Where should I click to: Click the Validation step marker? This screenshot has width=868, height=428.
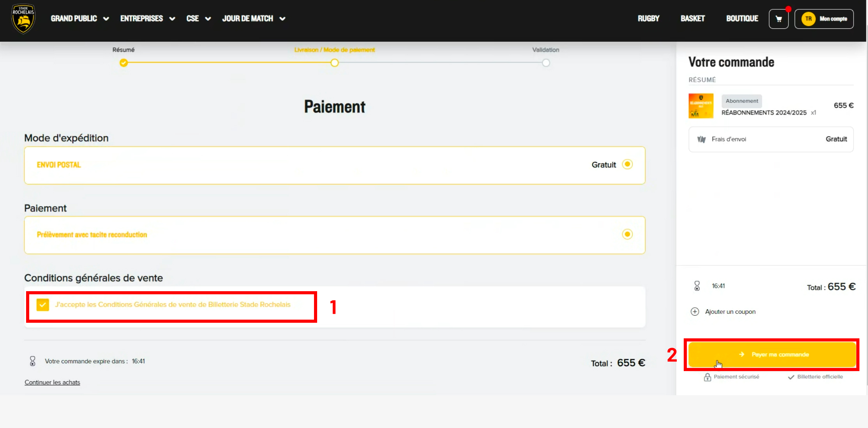546,63
